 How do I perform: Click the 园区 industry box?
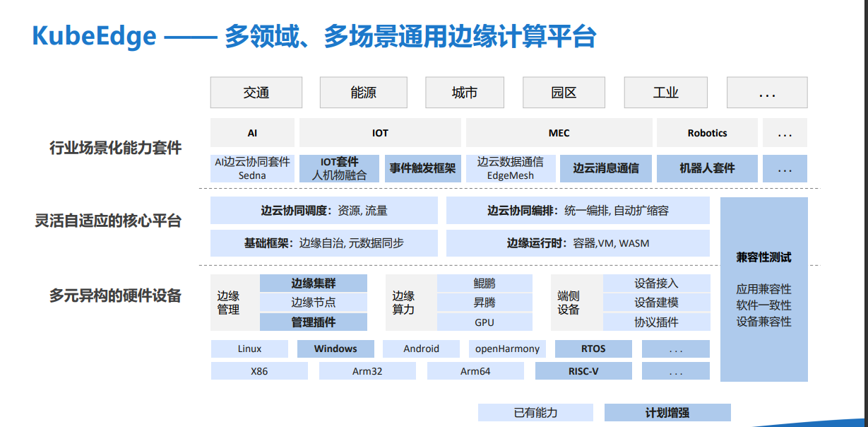564,93
